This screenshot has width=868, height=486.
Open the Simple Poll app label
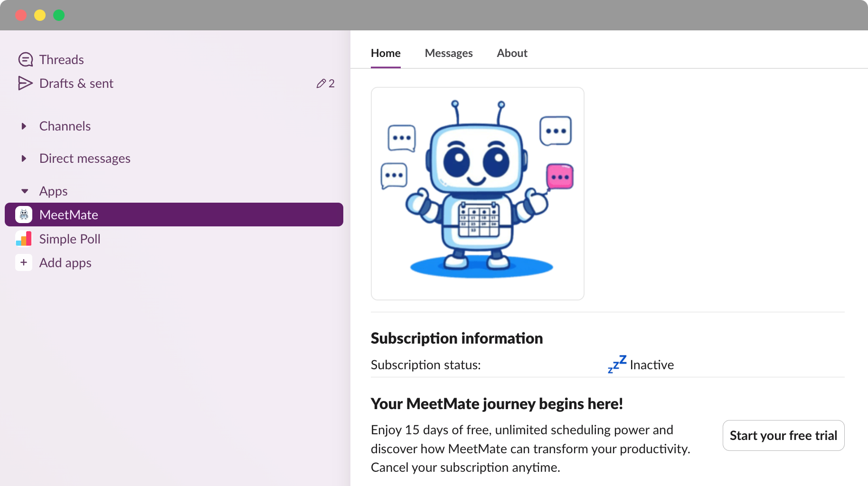tap(70, 239)
